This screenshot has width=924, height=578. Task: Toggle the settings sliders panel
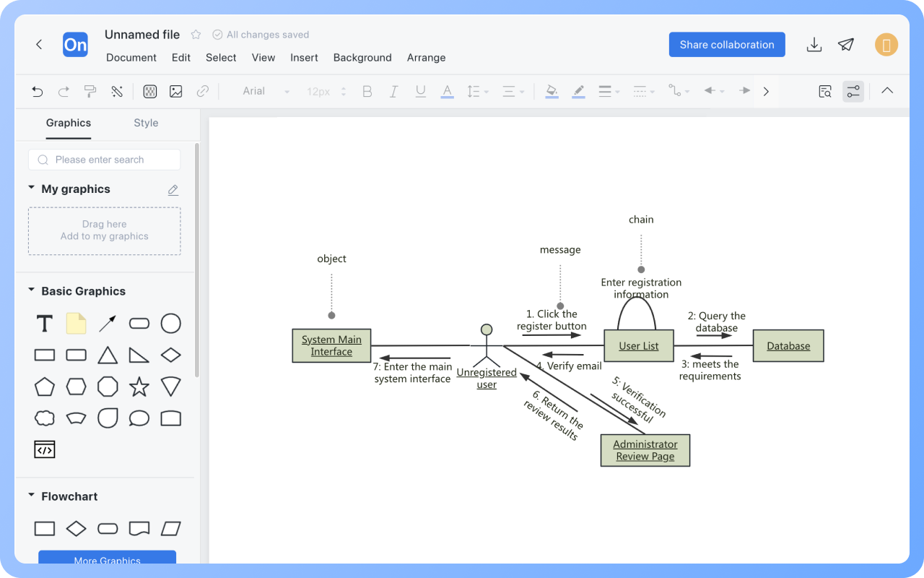click(853, 91)
